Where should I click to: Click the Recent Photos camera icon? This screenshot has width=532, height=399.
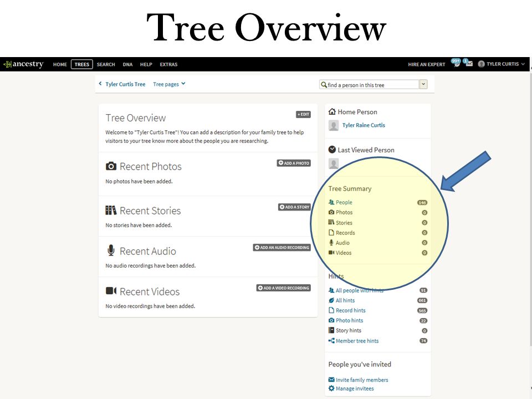111,166
